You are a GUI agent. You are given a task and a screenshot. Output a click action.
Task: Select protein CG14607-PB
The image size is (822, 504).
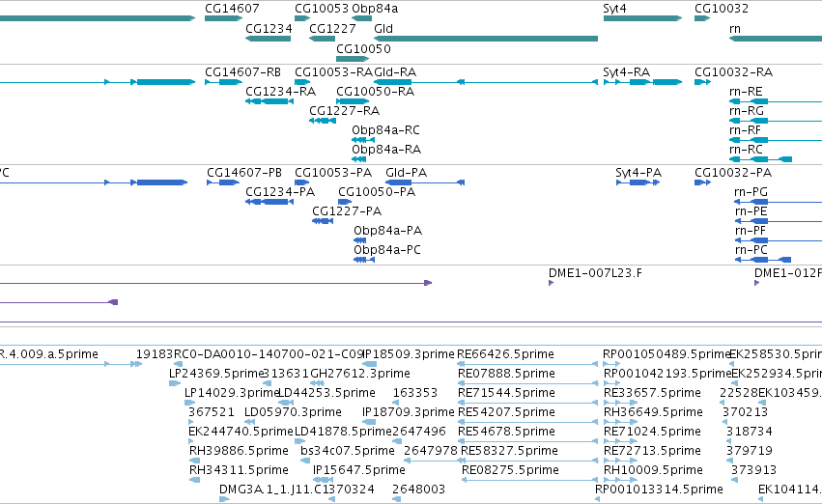[244, 173]
